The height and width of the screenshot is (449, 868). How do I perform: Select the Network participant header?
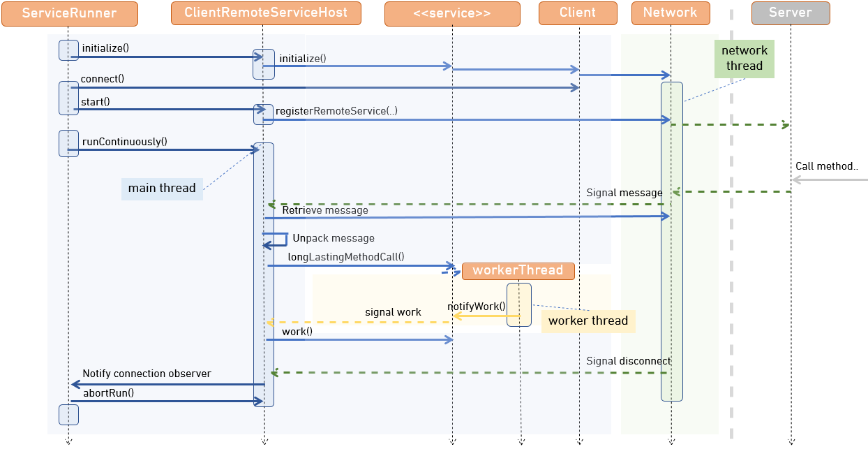tap(670, 13)
